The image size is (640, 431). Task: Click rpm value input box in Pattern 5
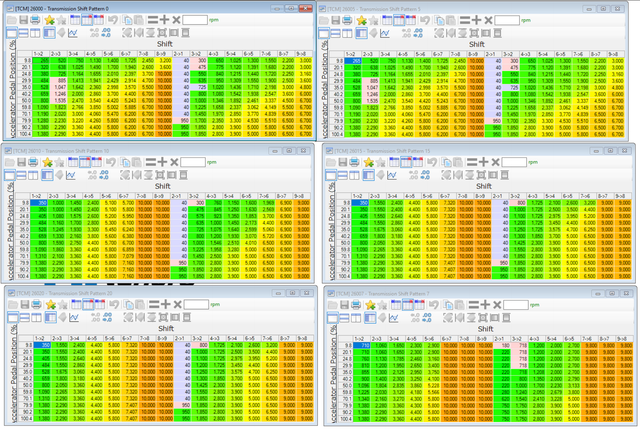pyautogui.click(x=507, y=20)
